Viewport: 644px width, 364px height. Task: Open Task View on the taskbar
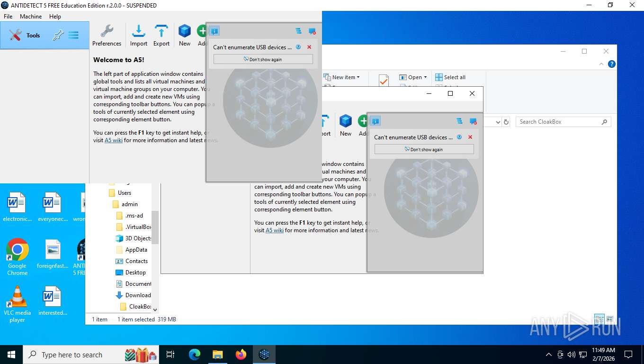pos(170,355)
